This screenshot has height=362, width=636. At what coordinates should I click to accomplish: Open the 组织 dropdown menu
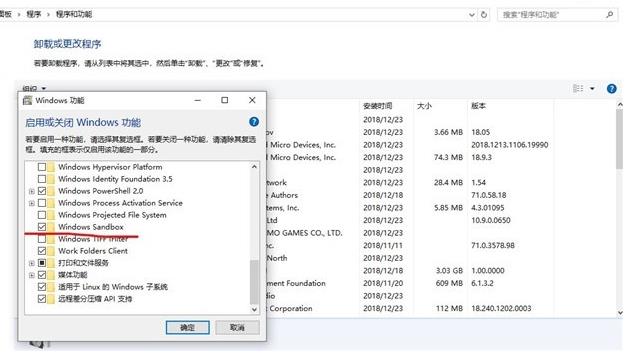[x=34, y=88]
